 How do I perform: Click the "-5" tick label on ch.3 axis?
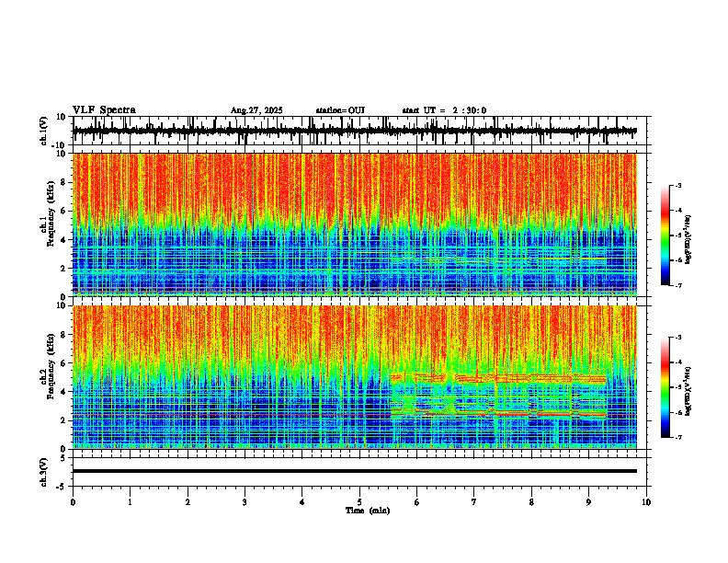[63, 487]
